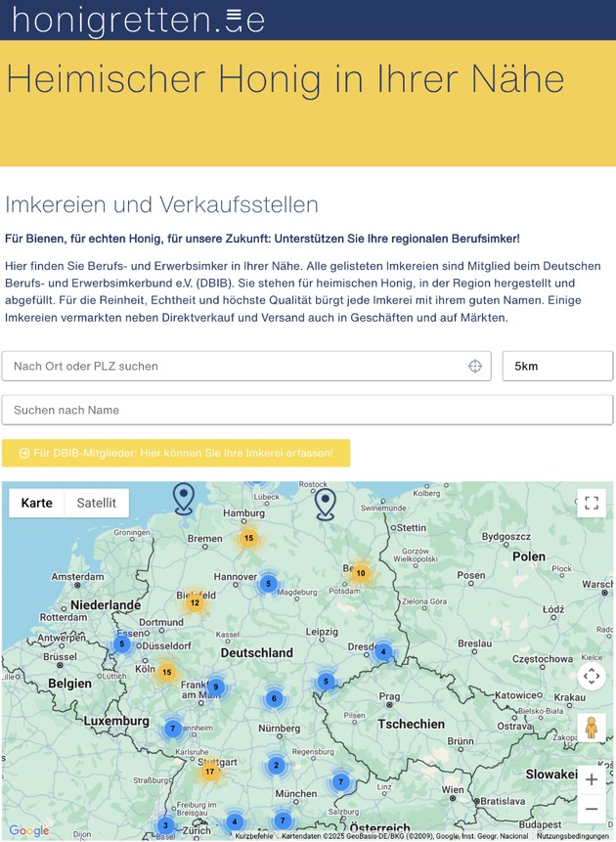This screenshot has height=842, width=616.
Task: Open the 4 cluster near Zürich
Action: (x=235, y=821)
